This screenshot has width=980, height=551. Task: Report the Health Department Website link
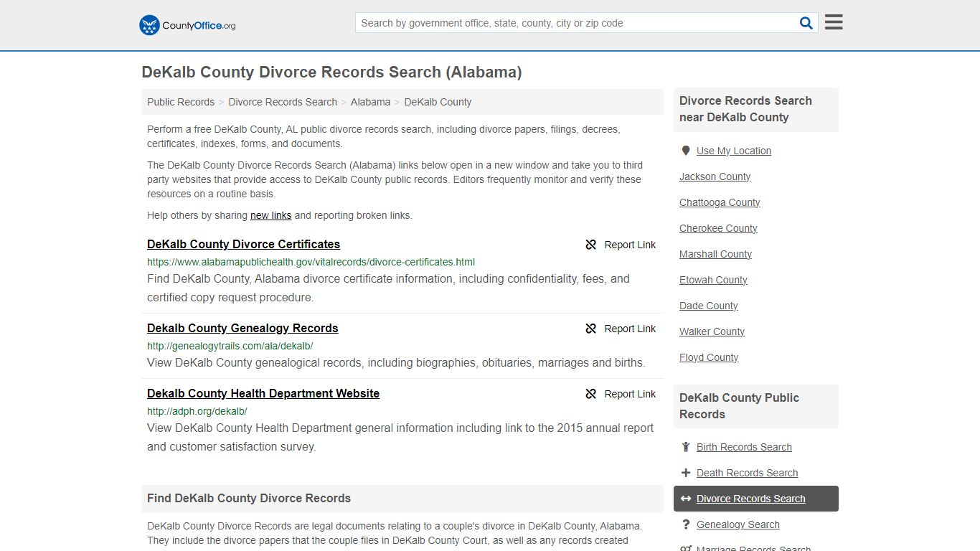click(x=621, y=394)
